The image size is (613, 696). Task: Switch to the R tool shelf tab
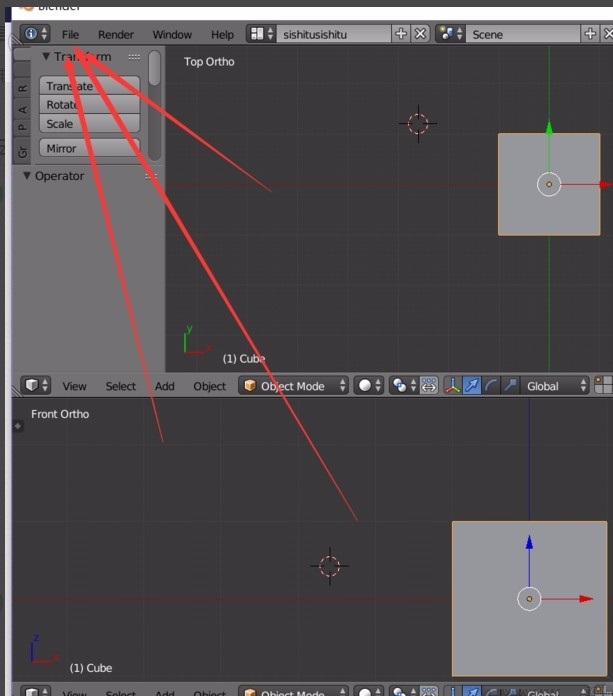click(22, 88)
